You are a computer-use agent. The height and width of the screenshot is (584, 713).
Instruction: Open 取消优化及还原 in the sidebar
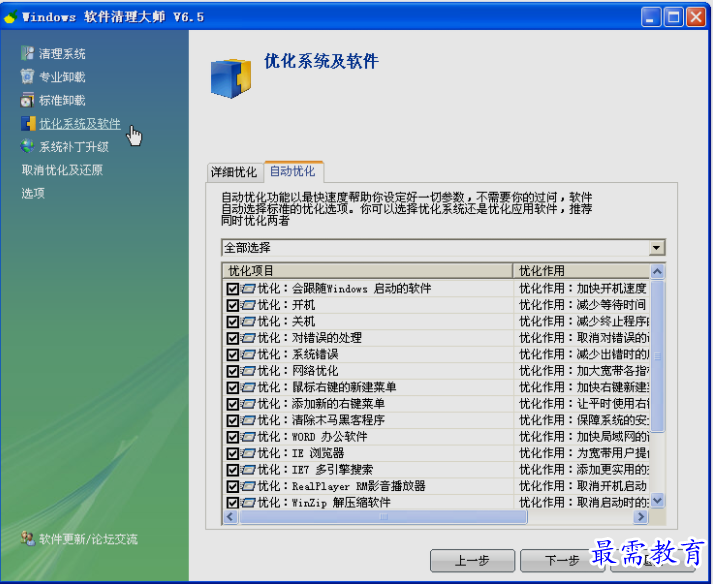pos(62,170)
